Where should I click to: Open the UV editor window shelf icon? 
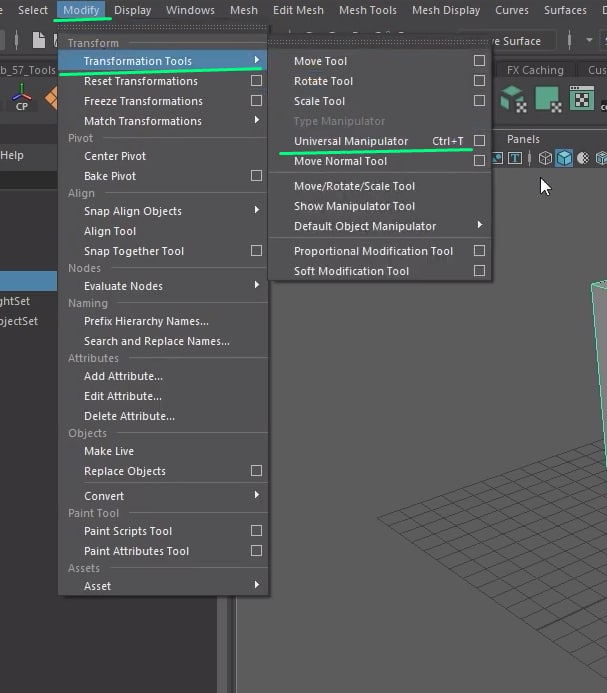click(x=581, y=99)
